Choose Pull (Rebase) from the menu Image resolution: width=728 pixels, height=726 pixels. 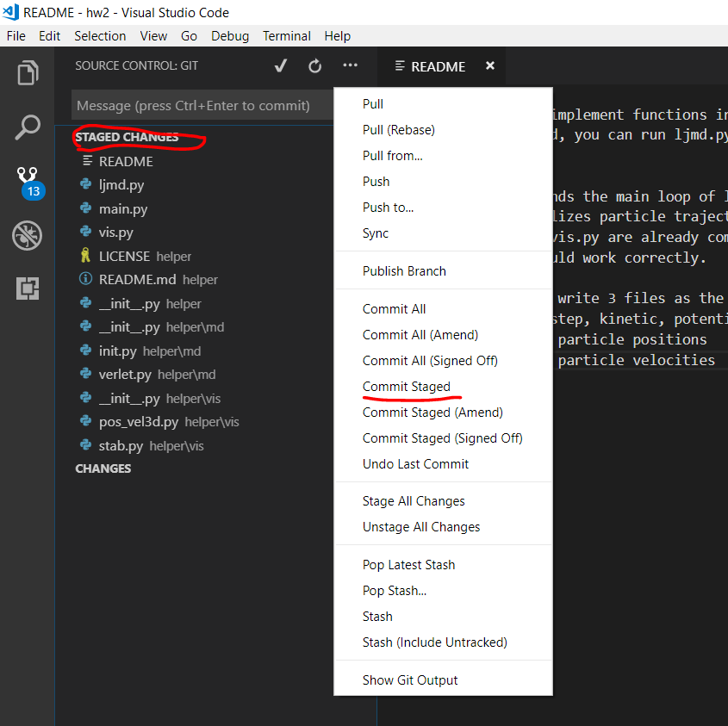pos(443,130)
